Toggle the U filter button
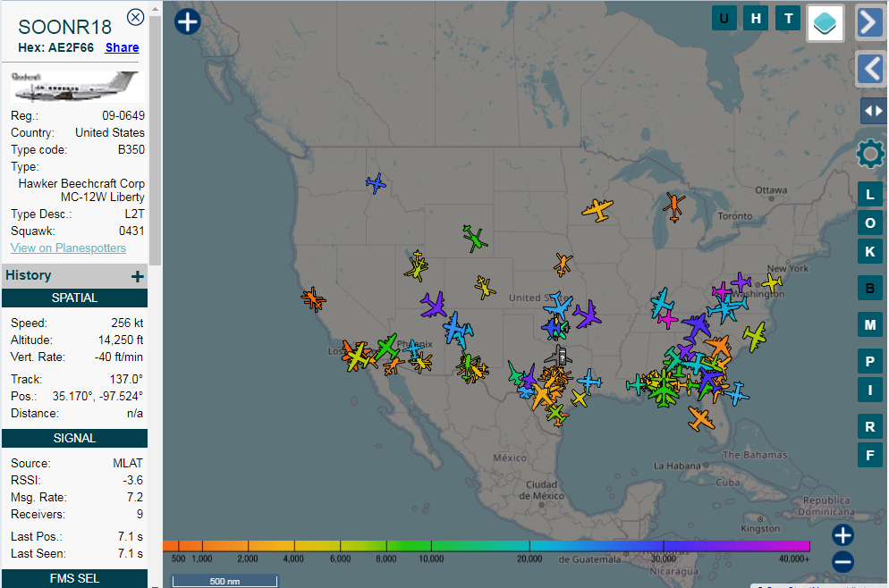Screen dimensions: 889x588 tap(724, 19)
